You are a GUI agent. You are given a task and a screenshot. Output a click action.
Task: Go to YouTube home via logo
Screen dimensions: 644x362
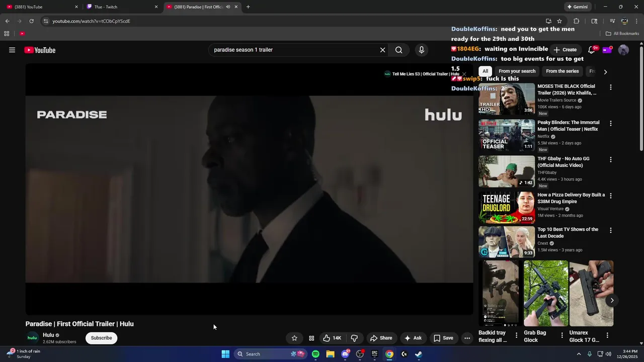click(x=40, y=50)
